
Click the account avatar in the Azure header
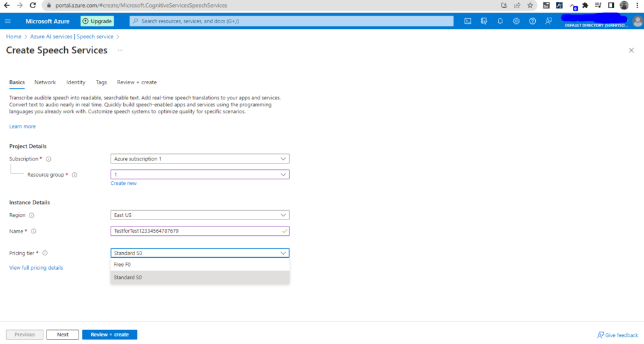[638, 21]
